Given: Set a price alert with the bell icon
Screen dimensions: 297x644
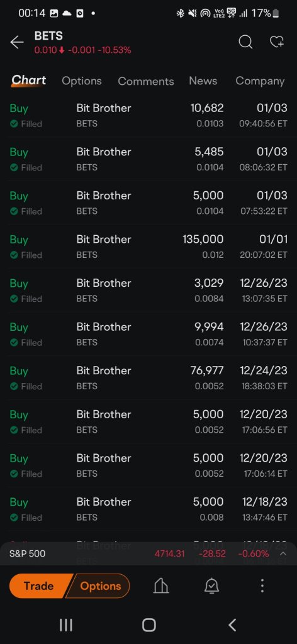Looking at the screenshot, I should [x=211, y=586].
